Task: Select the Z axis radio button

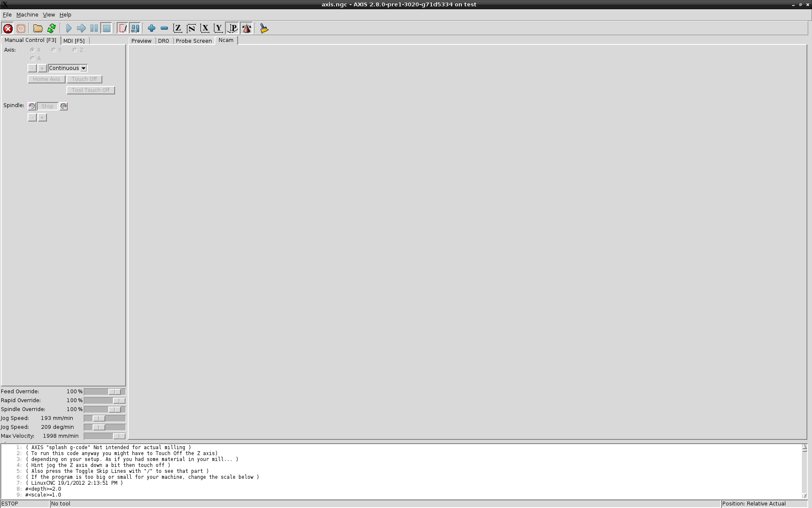Action: click(75, 50)
